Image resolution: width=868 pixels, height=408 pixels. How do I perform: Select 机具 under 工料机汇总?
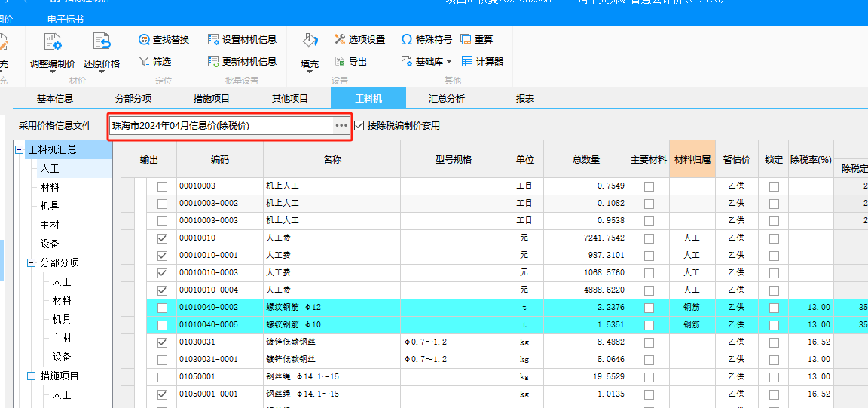coord(50,206)
